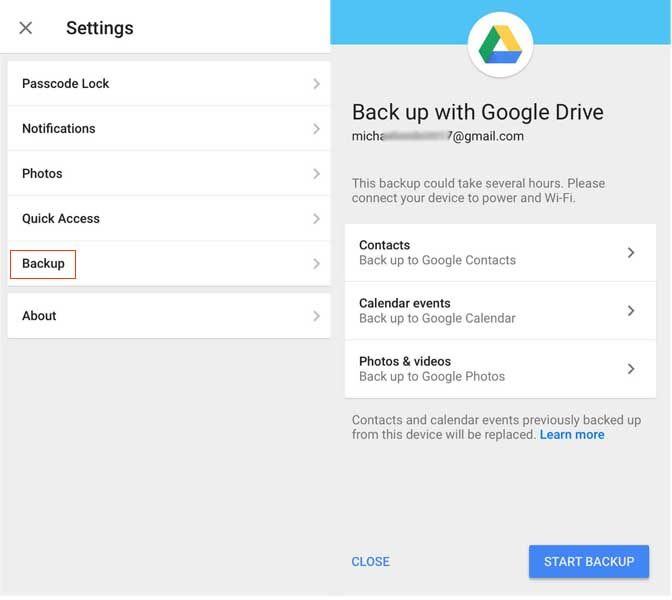Click the CLOSE button
672x600 pixels.
point(370,561)
